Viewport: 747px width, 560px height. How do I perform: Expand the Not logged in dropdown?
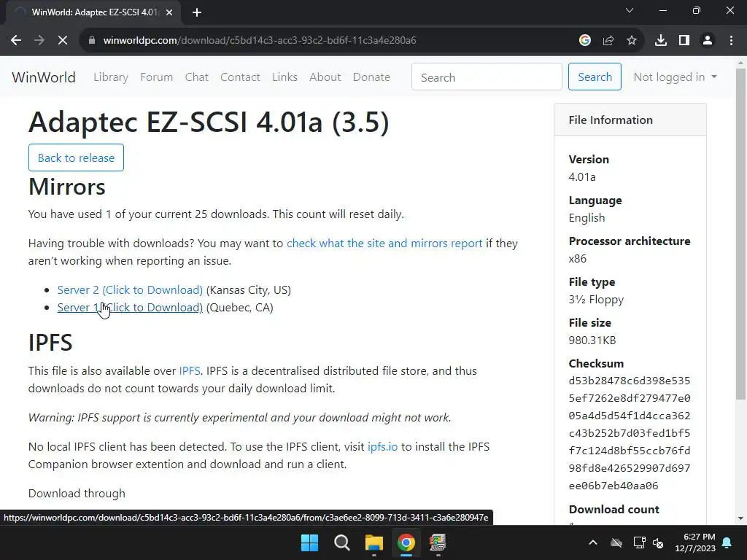[x=675, y=77]
